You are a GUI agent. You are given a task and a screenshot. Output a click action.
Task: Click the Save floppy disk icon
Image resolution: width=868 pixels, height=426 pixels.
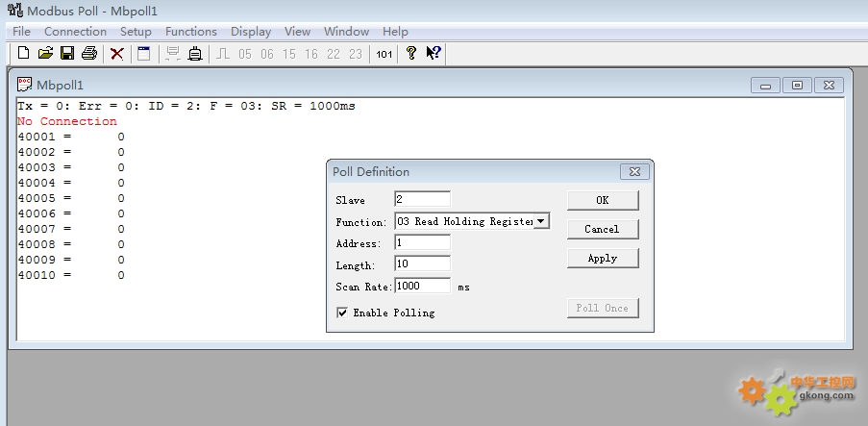click(67, 53)
